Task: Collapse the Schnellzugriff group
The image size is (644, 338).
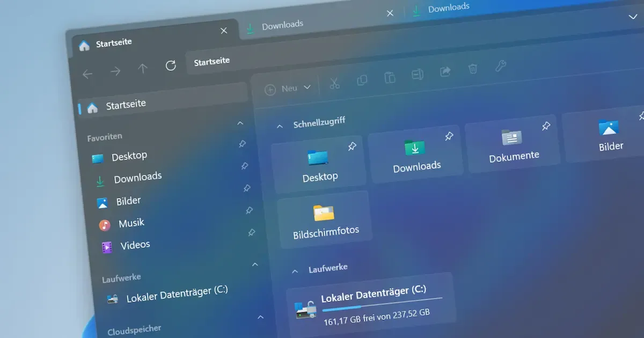Action: tap(279, 127)
